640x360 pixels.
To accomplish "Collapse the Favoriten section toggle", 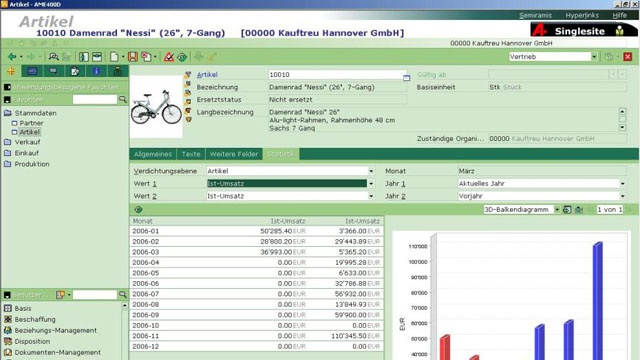I will coord(7,99).
